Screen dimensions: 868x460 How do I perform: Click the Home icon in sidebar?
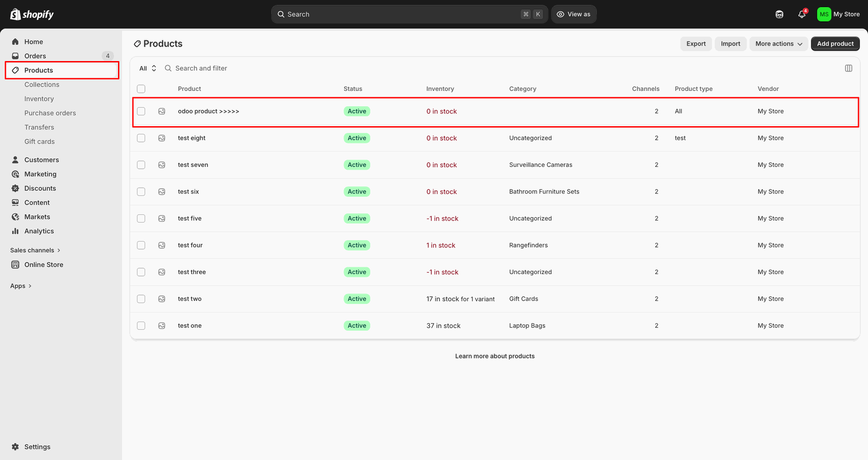15,42
